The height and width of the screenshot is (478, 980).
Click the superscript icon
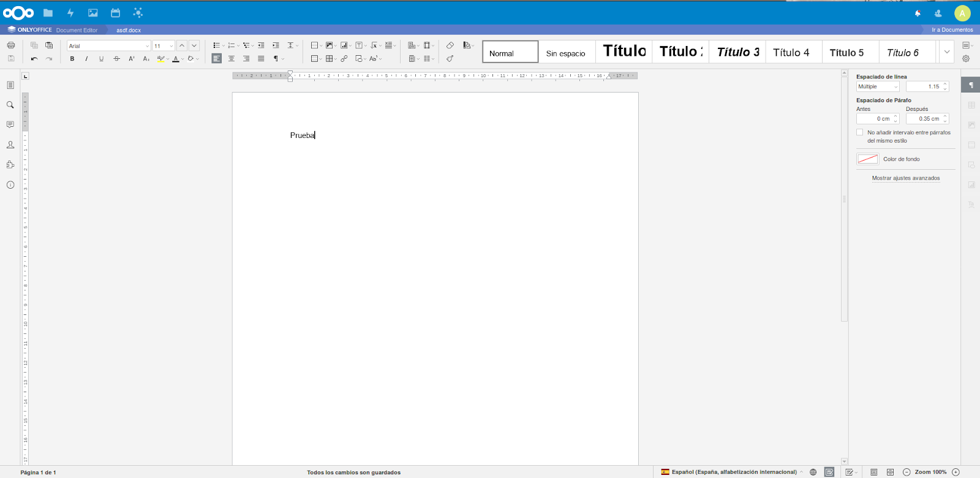point(131,59)
